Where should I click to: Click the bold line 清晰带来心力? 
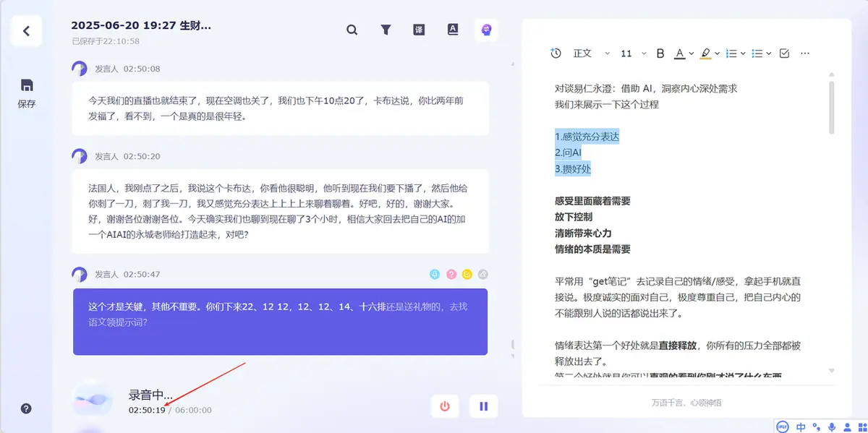[x=583, y=233]
